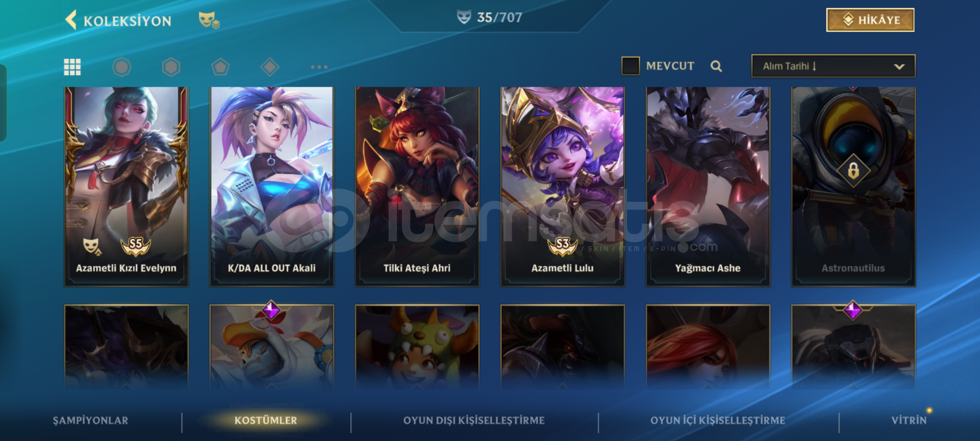Viewport: 980px width, 441px height.
Task: Click the lock icon on Astronautilus
Action: point(853,170)
